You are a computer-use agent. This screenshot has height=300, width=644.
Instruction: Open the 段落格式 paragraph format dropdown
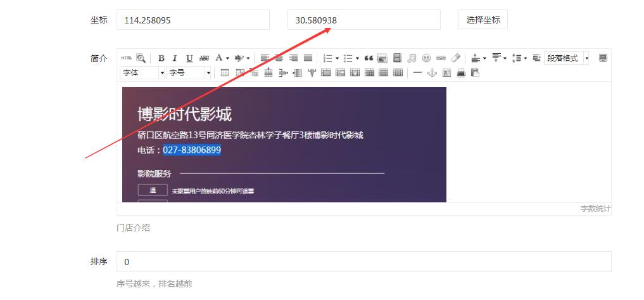tap(566, 58)
